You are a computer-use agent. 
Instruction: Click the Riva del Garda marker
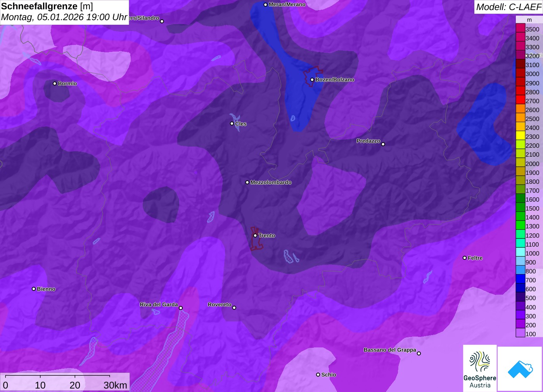(x=181, y=308)
